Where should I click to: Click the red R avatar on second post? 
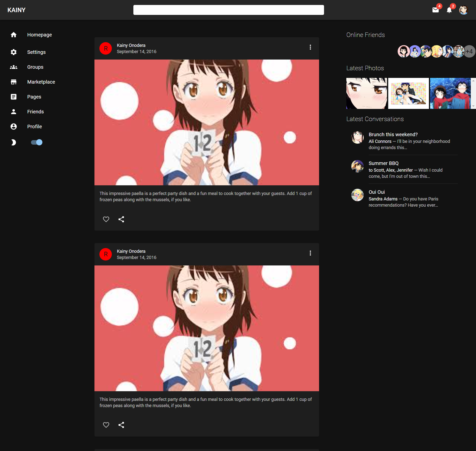coord(106,254)
